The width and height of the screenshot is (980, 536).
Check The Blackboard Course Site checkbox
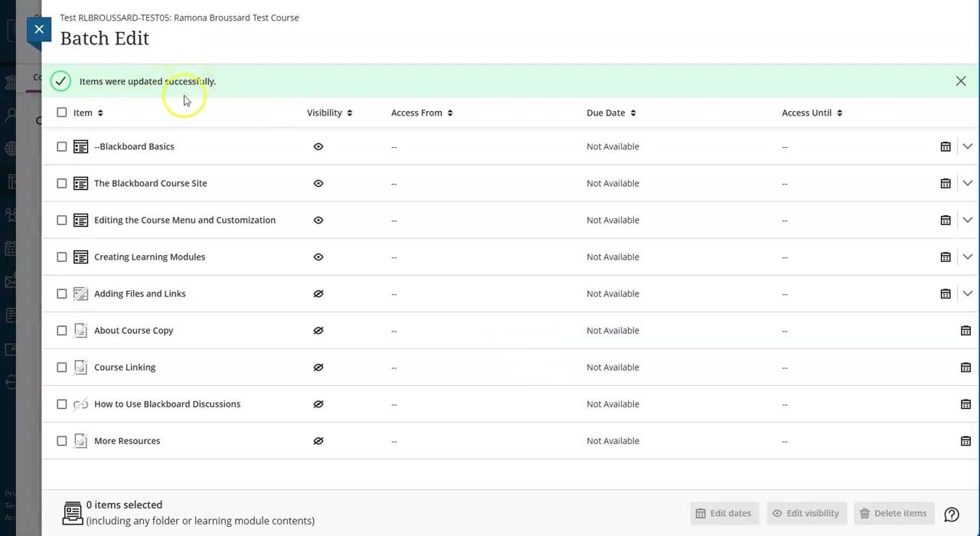[62, 183]
